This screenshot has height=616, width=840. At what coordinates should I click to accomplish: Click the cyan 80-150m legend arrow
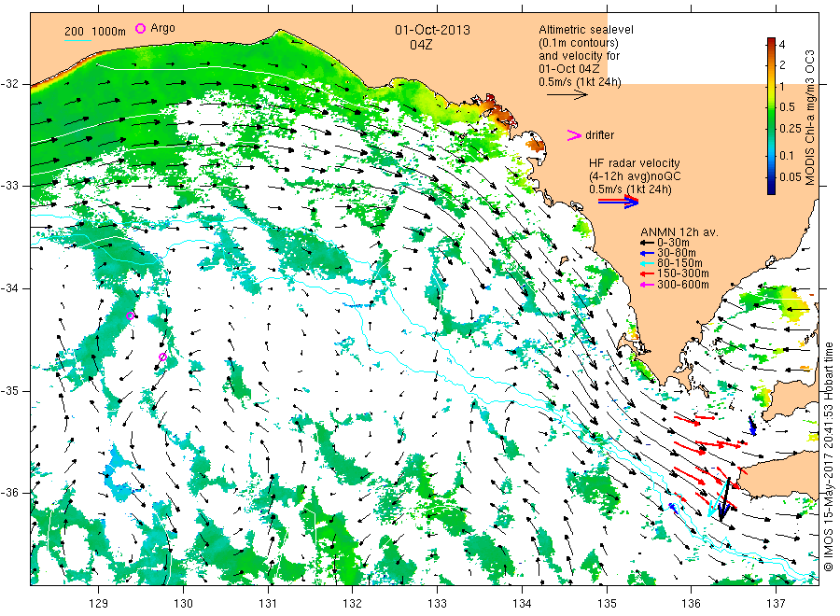tap(647, 263)
